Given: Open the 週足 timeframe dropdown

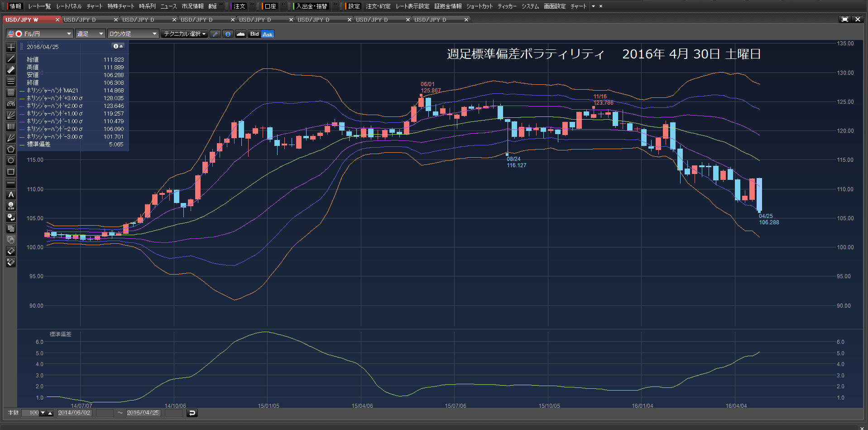Looking at the screenshot, I should point(90,34).
